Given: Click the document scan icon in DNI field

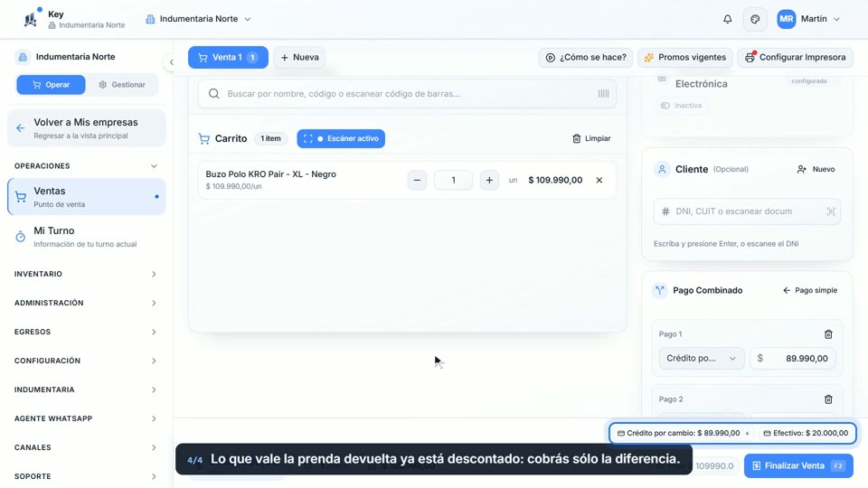Looking at the screenshot, I should click(830, 211).
